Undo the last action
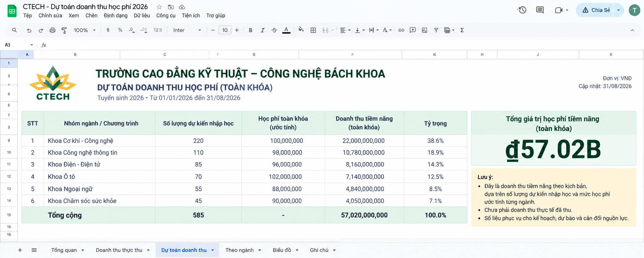Screen dimensions: 644x258 point(29,30)
